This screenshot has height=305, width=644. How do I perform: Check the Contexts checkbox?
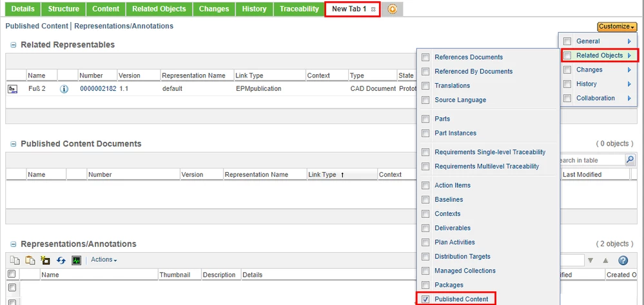point(426,213)
